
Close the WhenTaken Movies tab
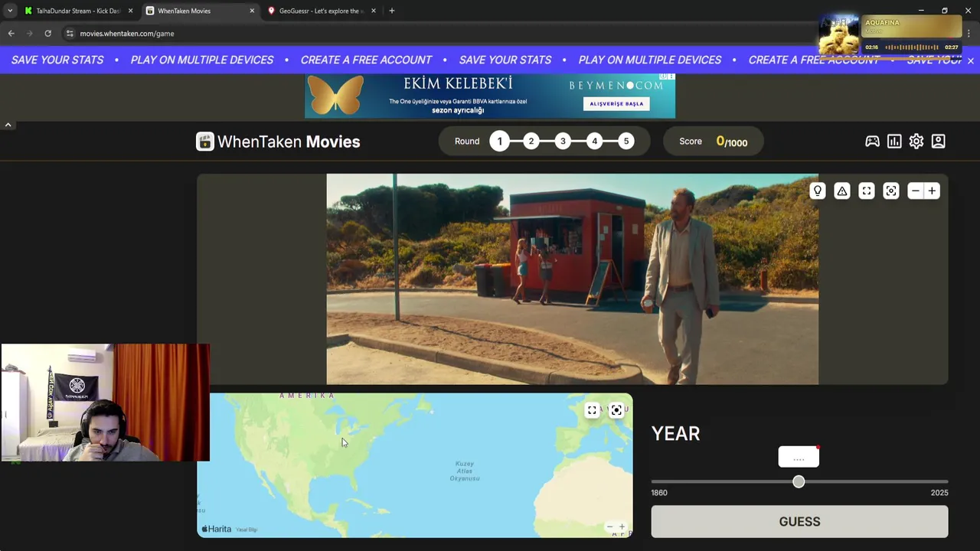tap(252, 11)
